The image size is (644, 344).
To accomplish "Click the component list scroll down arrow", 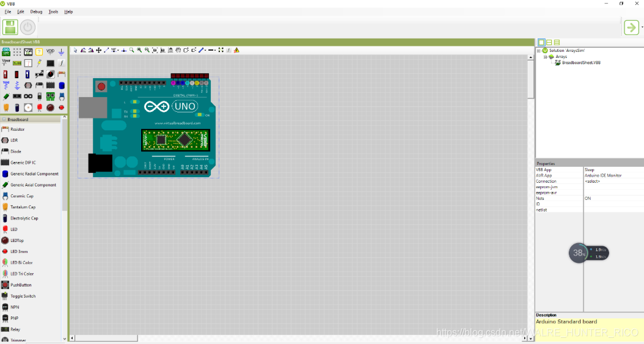I will tap(65, 339).
